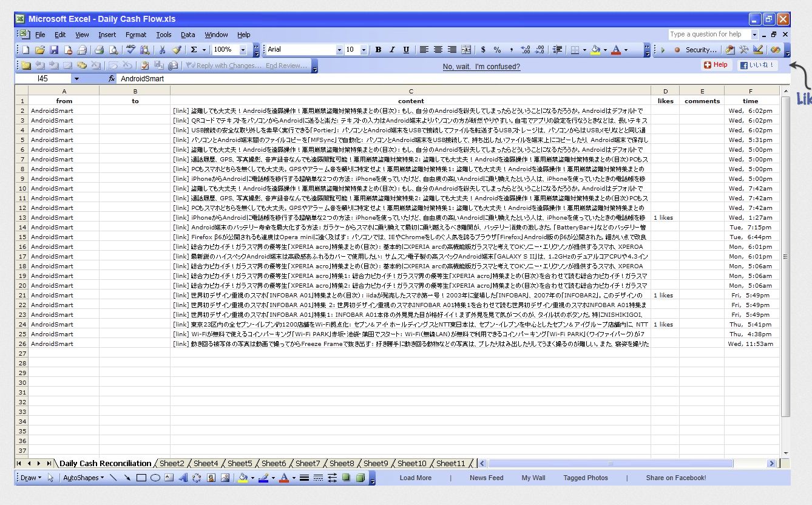Open a file with the folder icon
The image size is (812, 505).
(x=40, y=50)
